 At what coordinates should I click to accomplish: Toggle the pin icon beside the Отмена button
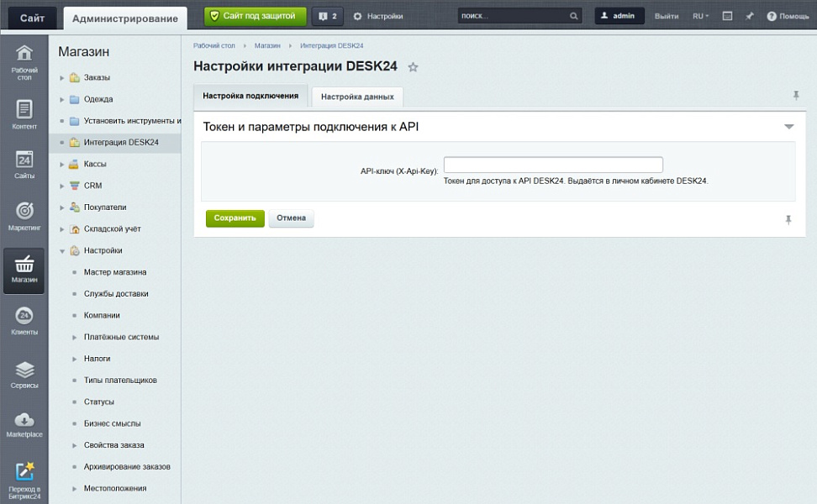coord(788,219)
